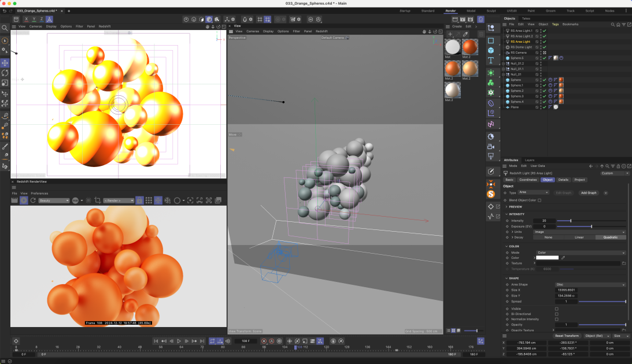Expand the PREVIEW section

click(x=507, y=207)
